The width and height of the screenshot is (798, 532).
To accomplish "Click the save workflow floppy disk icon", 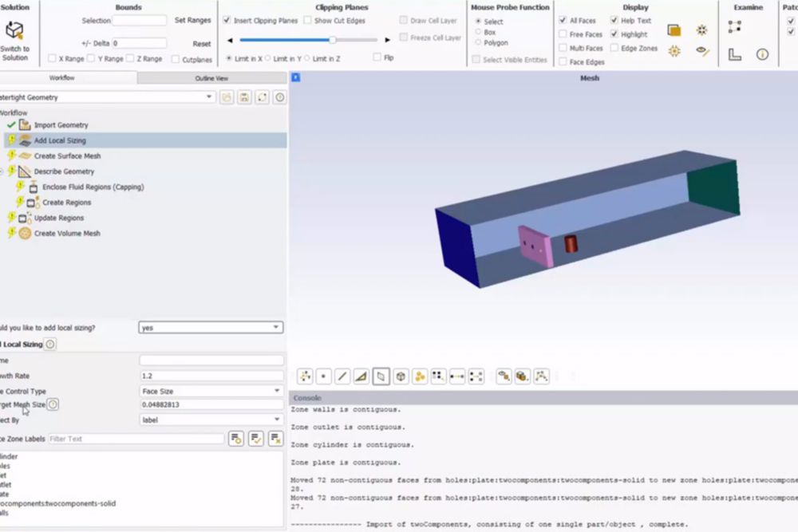I will click(x=244, y=97).
